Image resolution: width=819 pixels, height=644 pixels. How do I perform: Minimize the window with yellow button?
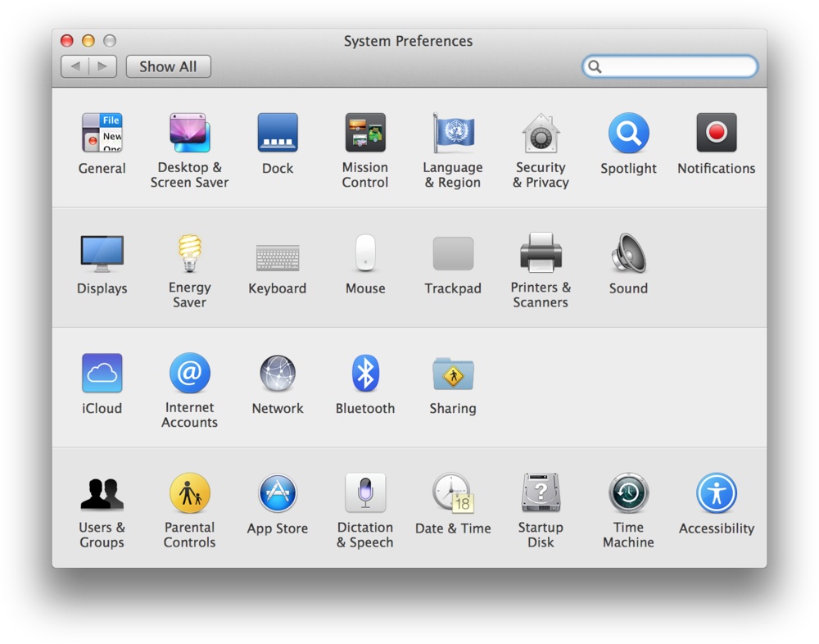click(x=88, y=40)
